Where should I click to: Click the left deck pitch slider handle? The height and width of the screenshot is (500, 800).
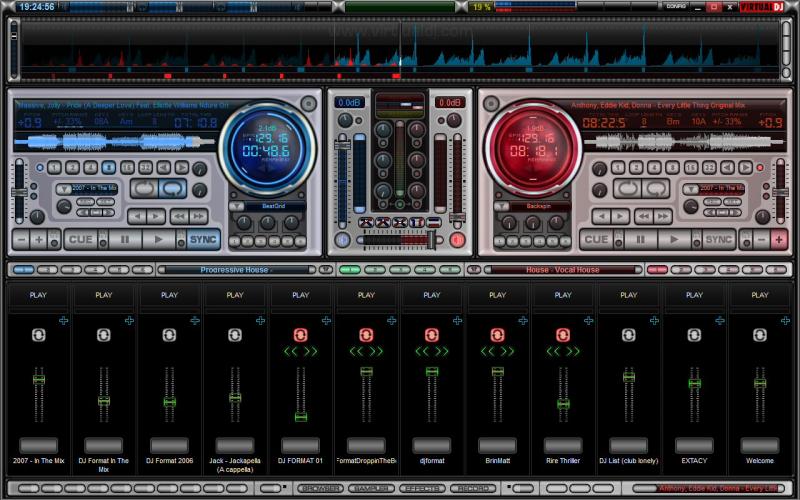point(19,192)
